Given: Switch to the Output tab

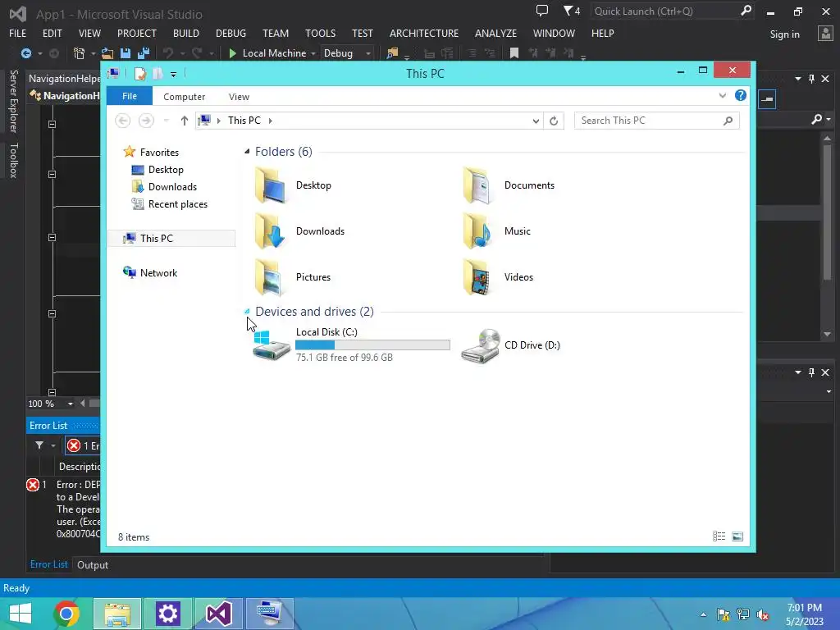Looking at the screenshot, I should pos(92,564).
